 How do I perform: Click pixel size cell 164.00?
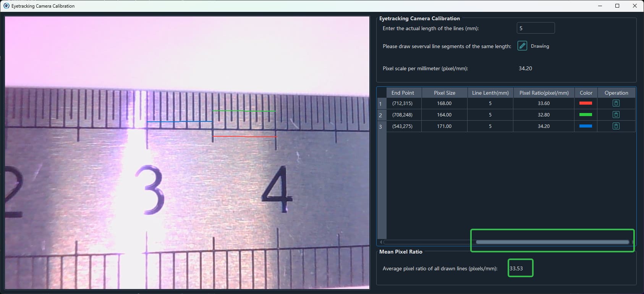445,115
